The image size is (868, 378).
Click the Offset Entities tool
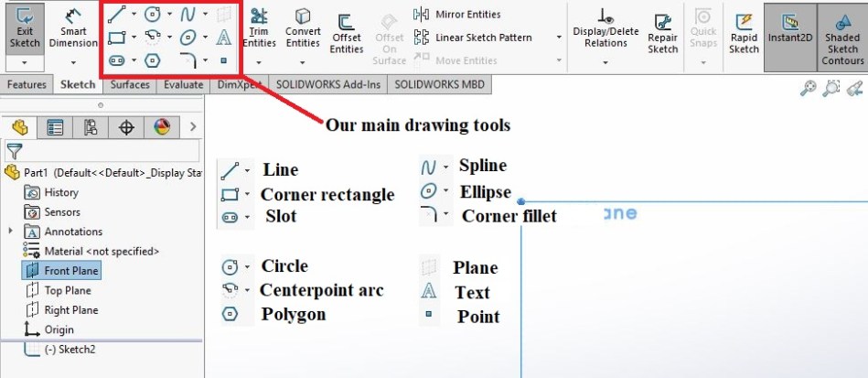(347, 33)
